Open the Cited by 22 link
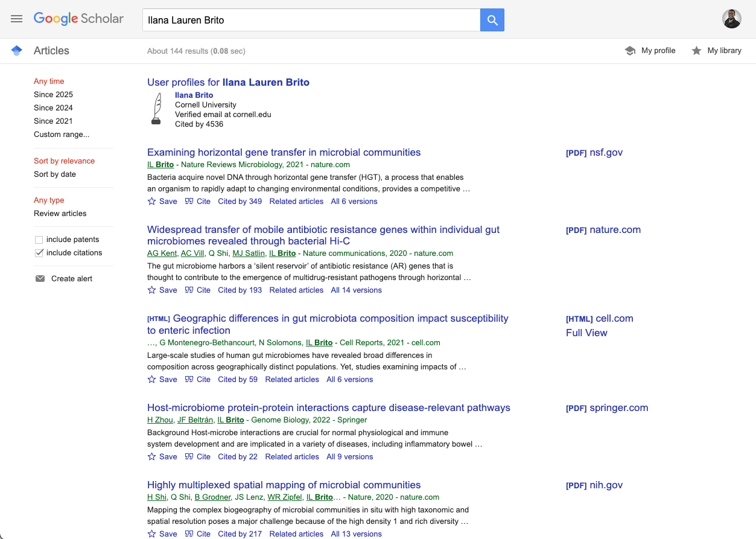 pos(238,457)
